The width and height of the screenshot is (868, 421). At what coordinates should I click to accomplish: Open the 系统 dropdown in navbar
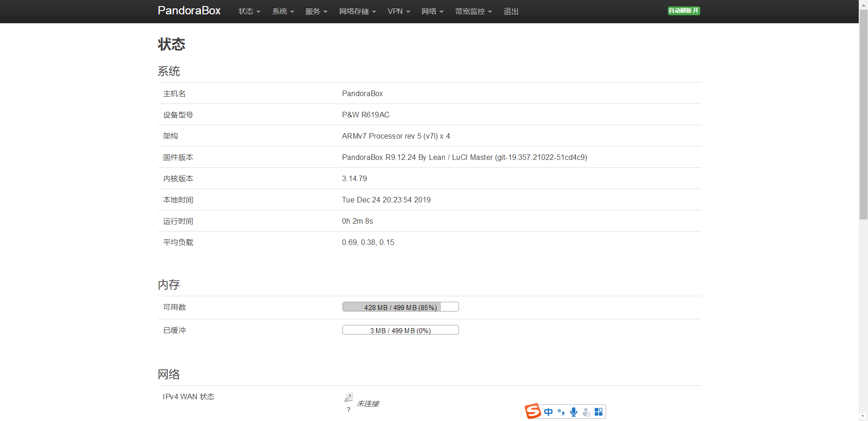283,12
